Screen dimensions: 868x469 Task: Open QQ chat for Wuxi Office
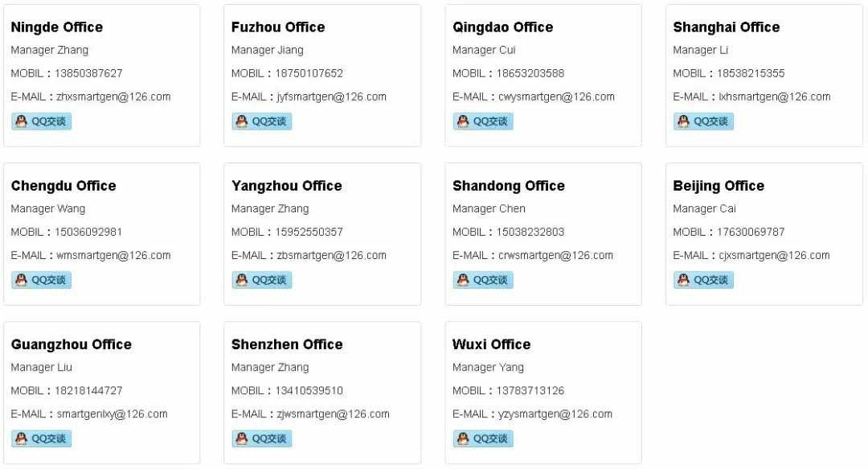pos(483,438)
